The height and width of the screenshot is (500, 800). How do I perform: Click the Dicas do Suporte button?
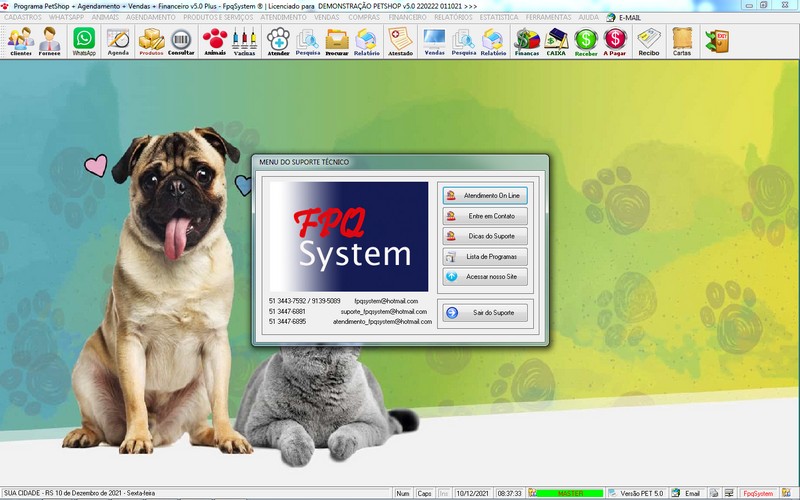pyautogui.click(x=485, y=236)
